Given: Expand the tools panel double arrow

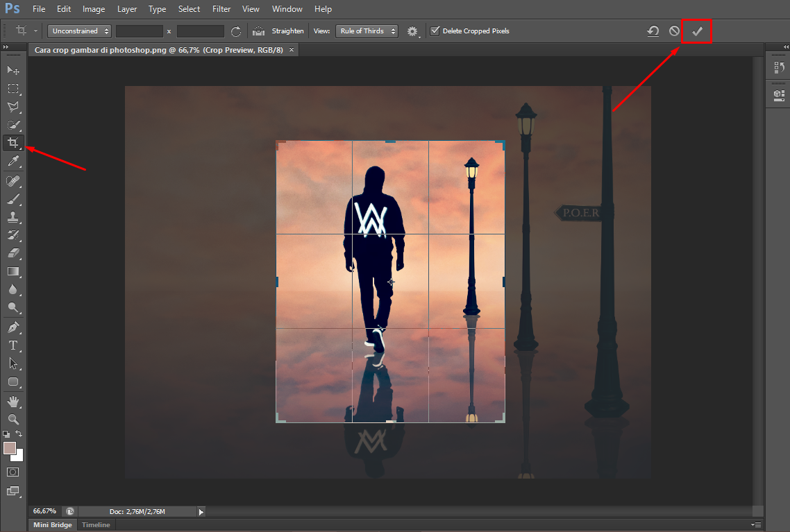Looking at the screenshot, I should coord(6,46).
